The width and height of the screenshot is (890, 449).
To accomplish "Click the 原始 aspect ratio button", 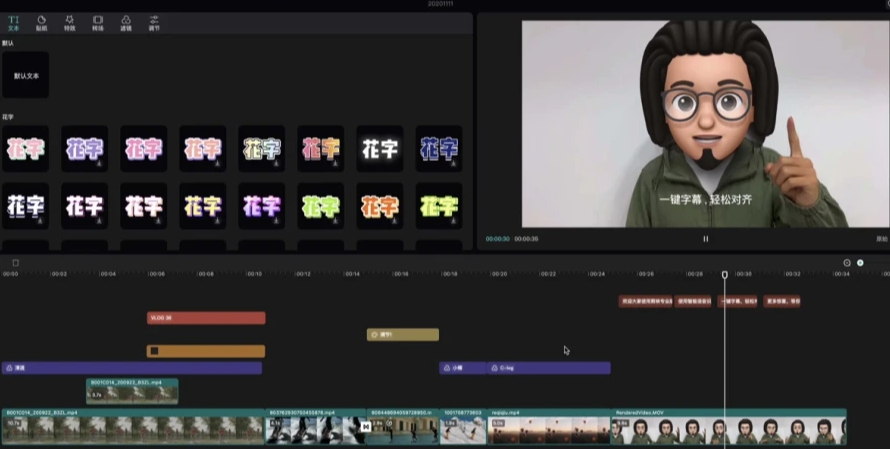I will tap(881, 239).
